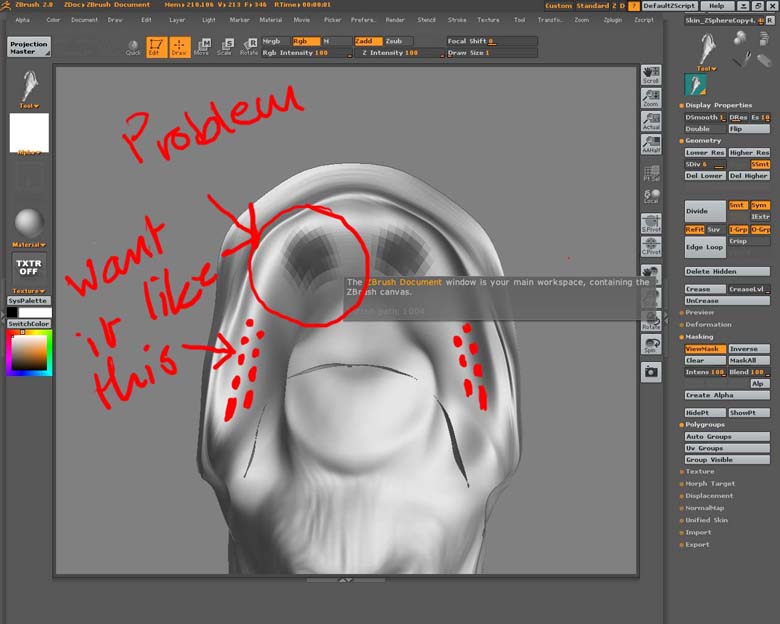Toggle the Zsub mode
The height and width of the screenshot is (624, 780).
398,41
